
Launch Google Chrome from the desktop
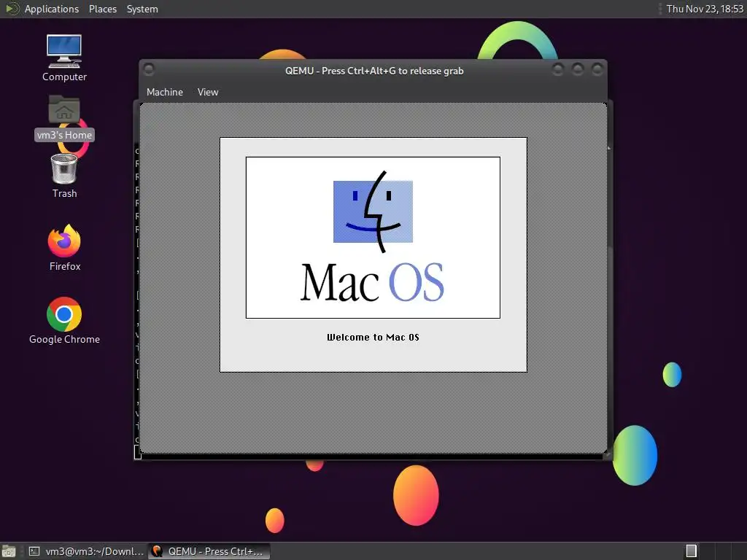click(64, 321)
